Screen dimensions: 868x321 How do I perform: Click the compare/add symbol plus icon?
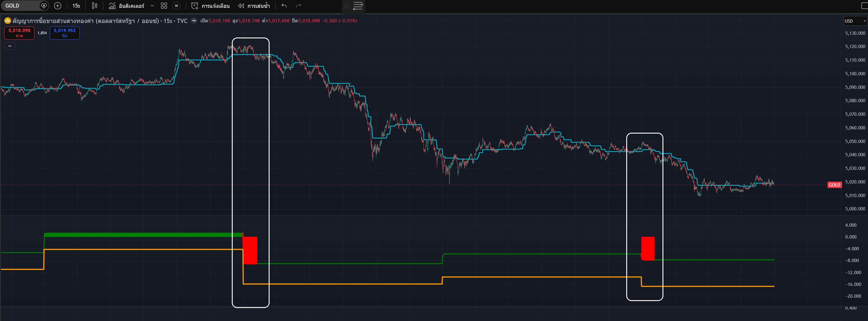(x=58, y=6)
